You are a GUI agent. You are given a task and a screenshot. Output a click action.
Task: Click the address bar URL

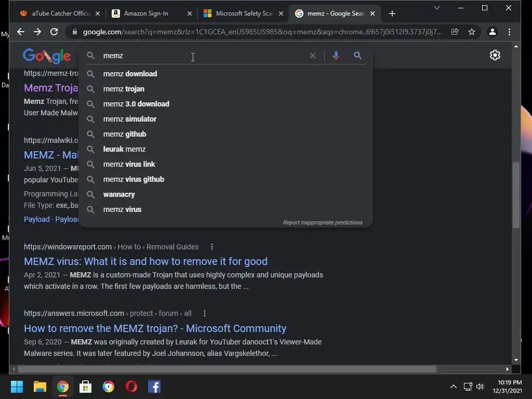(x=262, y=32)
